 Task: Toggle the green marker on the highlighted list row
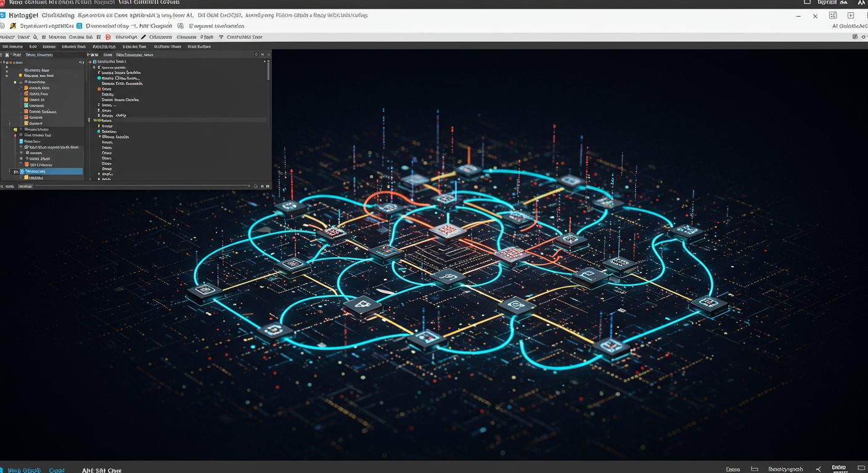(95, 121)
